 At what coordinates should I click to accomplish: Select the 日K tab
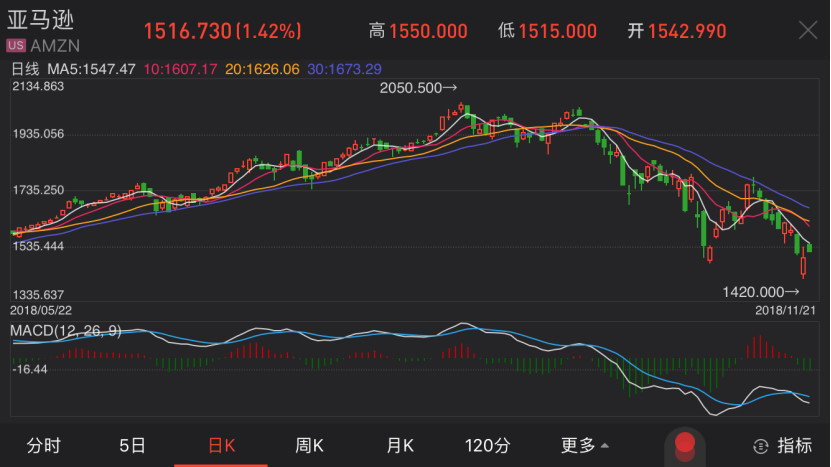pos(221,446)
